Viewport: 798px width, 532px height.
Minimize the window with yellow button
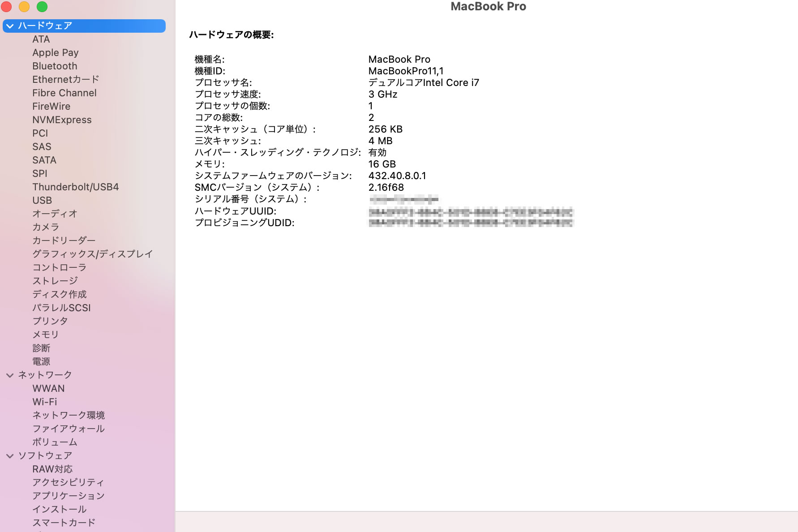tap(24, 6)
